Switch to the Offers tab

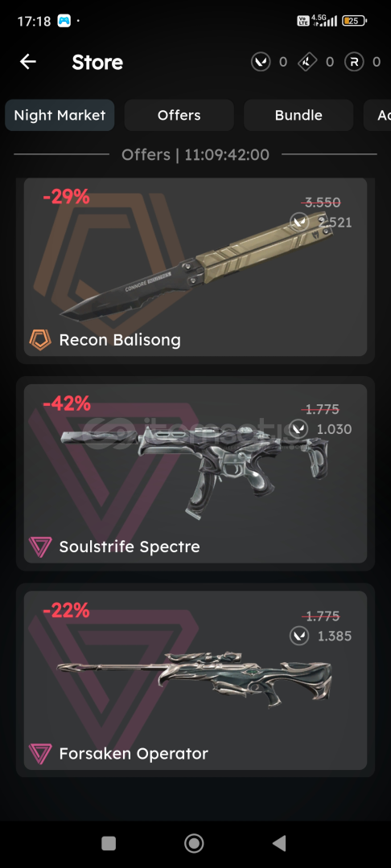pos(179,115)
